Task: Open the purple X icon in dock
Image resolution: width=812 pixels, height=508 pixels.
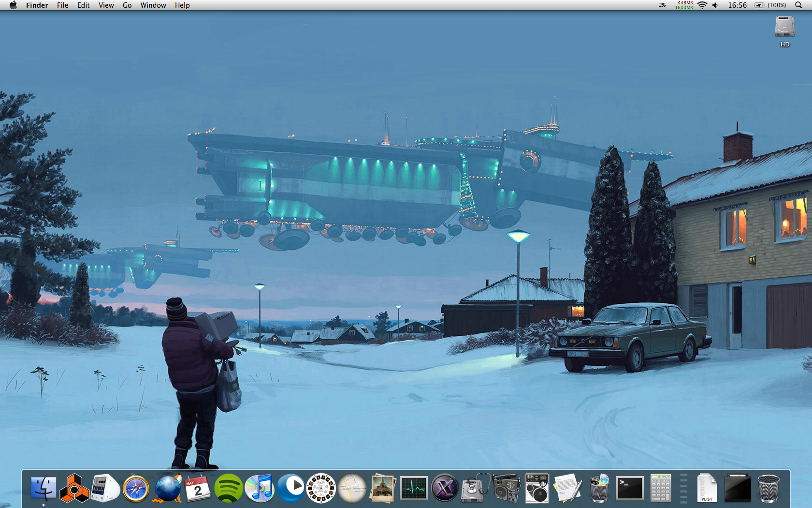Action: (x=445, y=488)
